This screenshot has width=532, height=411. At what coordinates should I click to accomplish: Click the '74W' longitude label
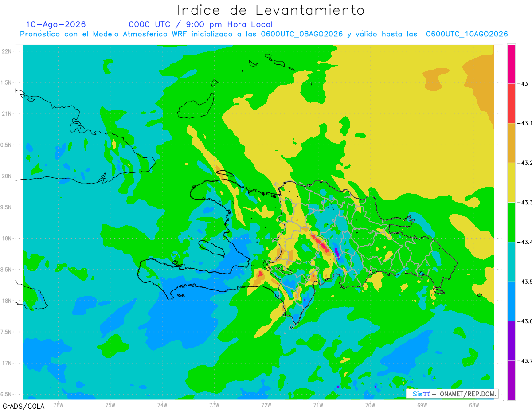[x=162, y=404]
